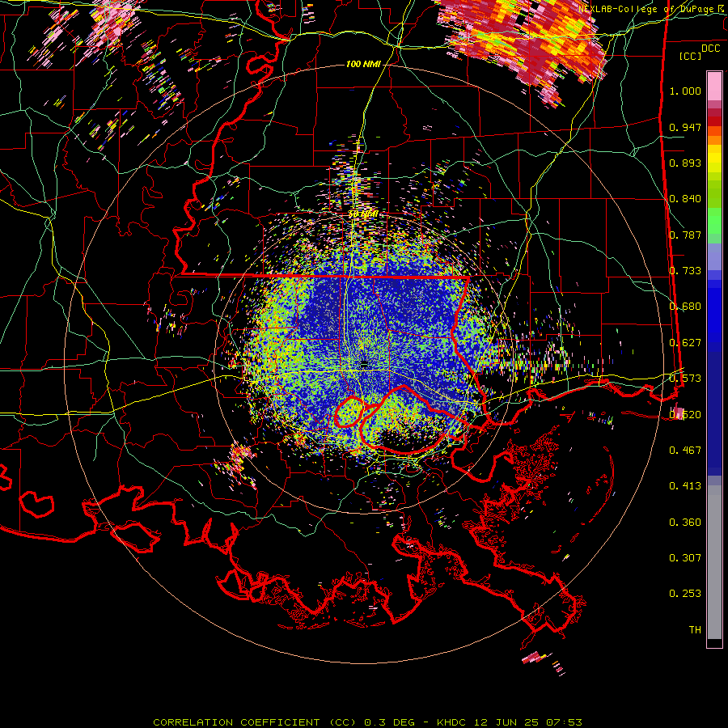Pick the black swatch at the bottom of the color bar
Screen dimensions: 728x728
[714, 642]
